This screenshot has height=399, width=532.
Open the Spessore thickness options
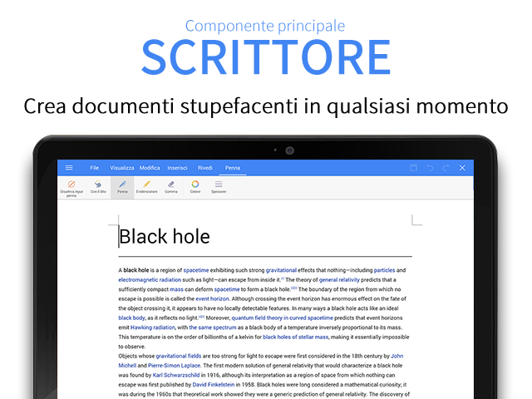coord(219,187)
